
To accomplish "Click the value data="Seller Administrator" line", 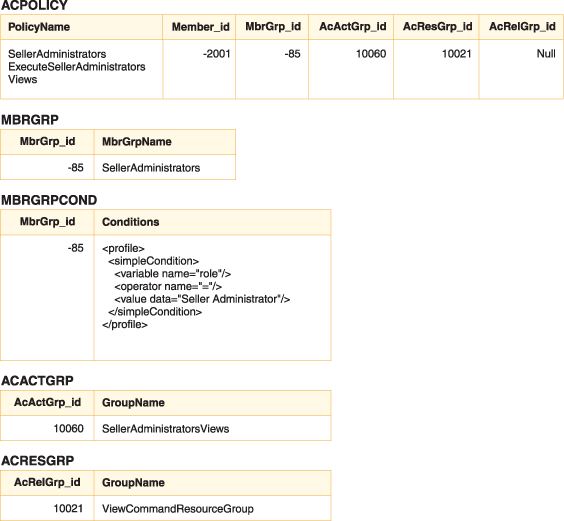I will click(202, 299).
